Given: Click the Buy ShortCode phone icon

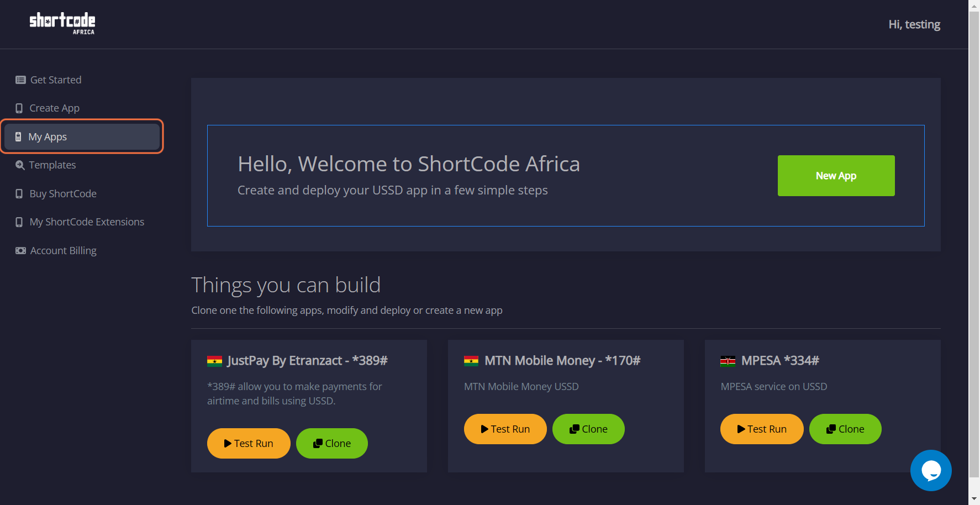Looking at the screenshot, I should 19,194.
